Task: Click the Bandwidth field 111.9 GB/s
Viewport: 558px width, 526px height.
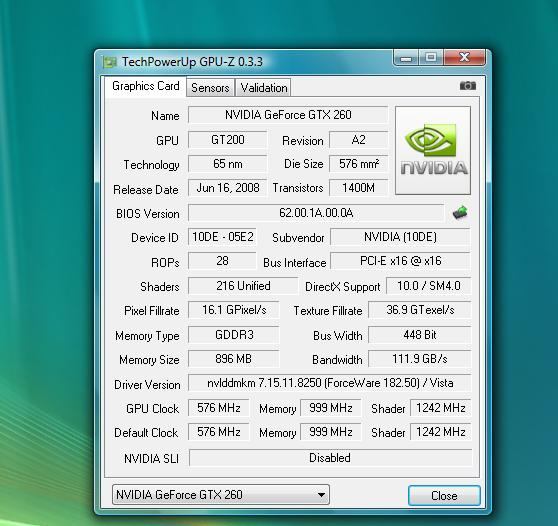Action: (420, 359)
